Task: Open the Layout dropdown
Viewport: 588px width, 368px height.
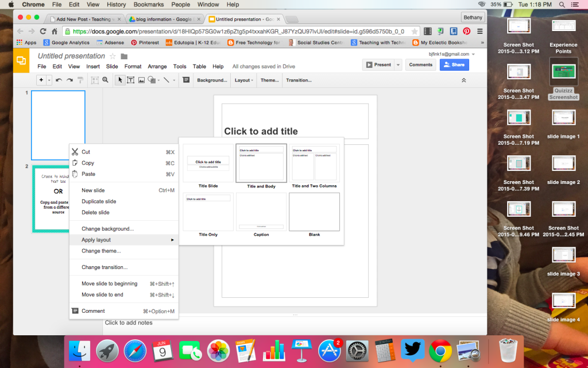Action: 243,80
